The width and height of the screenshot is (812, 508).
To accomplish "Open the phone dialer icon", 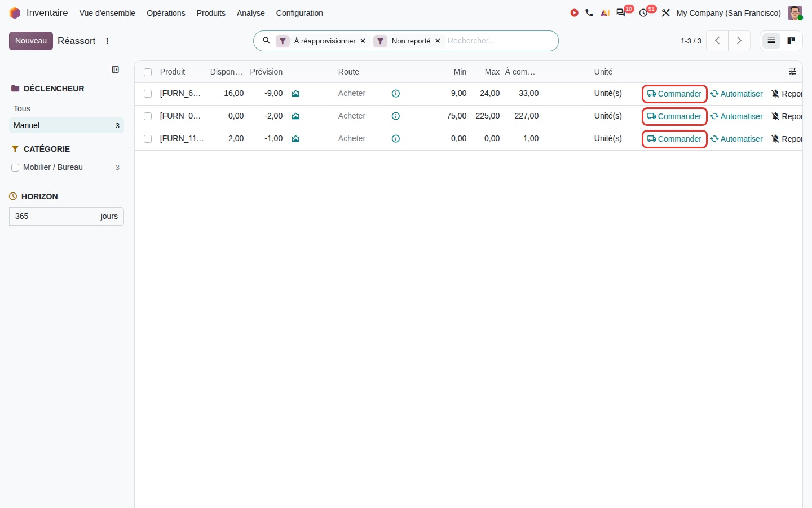I will tap(589, 13).
